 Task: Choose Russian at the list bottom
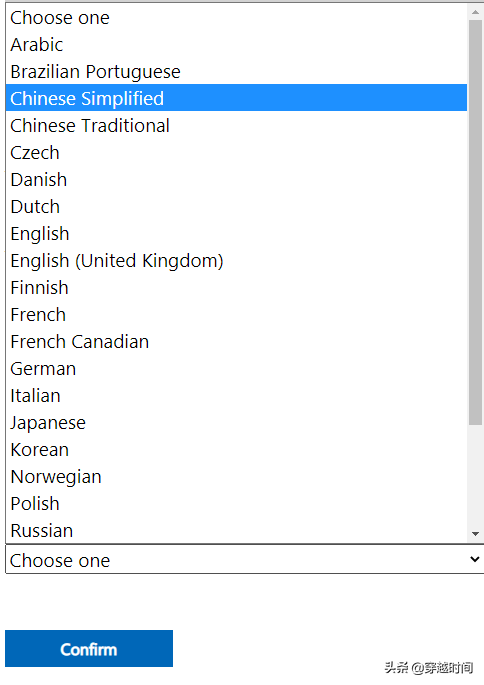pyautogui.click(x=236, y=530)
